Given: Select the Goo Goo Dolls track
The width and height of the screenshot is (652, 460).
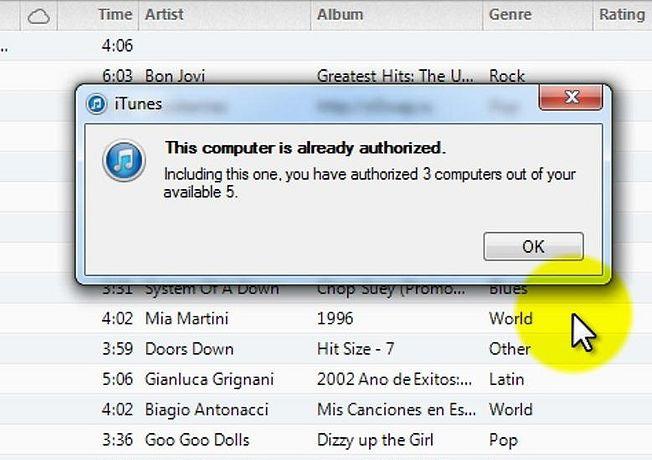Looking at the screenshot, I should click(326, 440).
